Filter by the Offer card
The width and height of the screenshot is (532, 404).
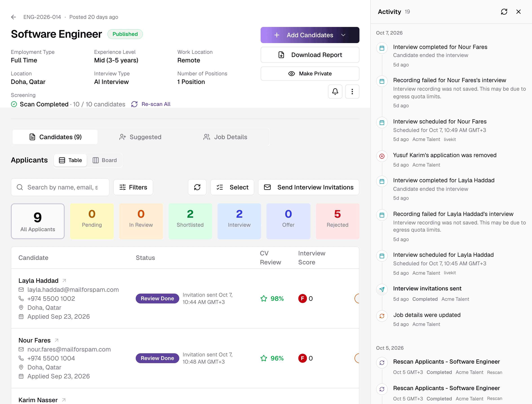[288, 221]
